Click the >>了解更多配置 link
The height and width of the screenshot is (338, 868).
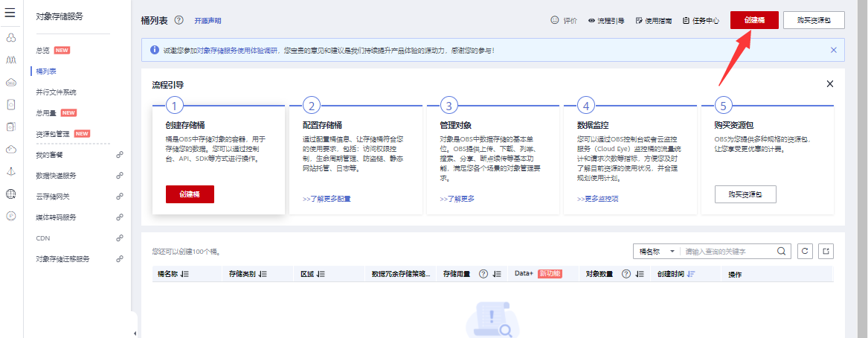327,198
